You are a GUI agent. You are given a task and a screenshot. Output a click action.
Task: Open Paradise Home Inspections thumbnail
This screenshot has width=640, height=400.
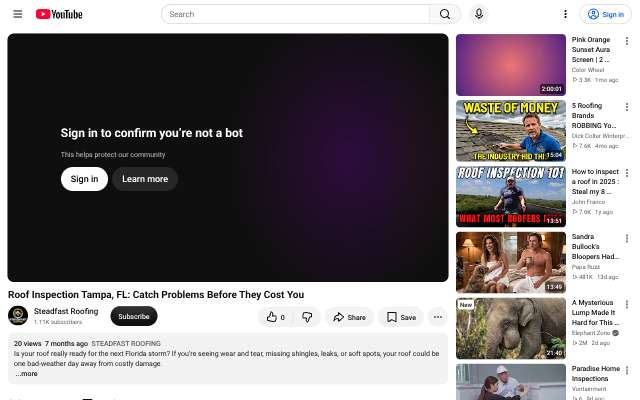[x=511, y=382]
